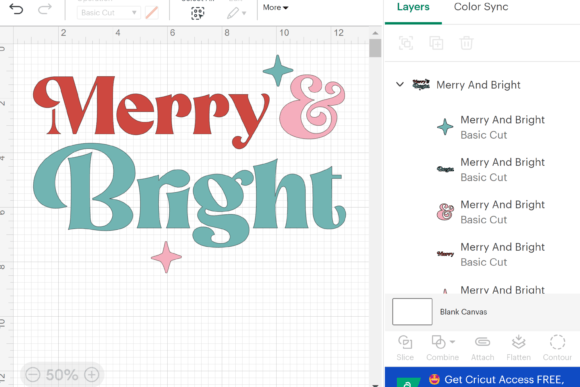
Task: Click the canvas vertical scrollbar thumb
Action: tap(375, 48)
